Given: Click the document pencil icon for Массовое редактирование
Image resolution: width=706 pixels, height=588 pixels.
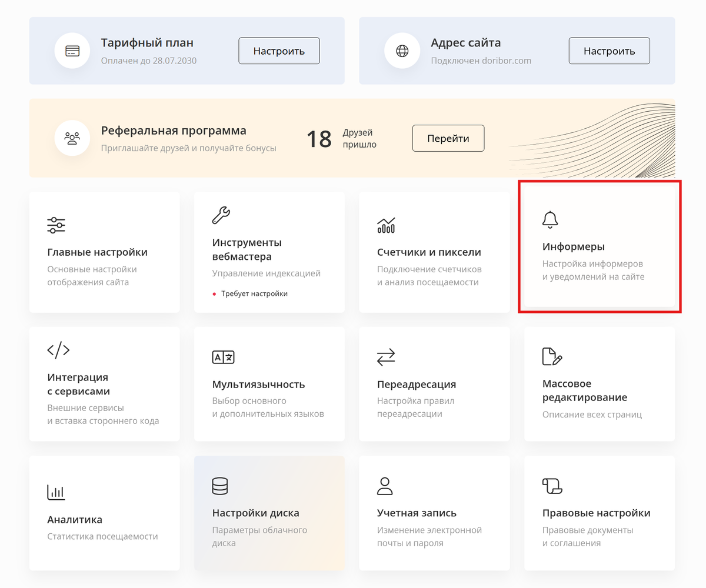Looking at the screenshot, I should pos(551,356).
